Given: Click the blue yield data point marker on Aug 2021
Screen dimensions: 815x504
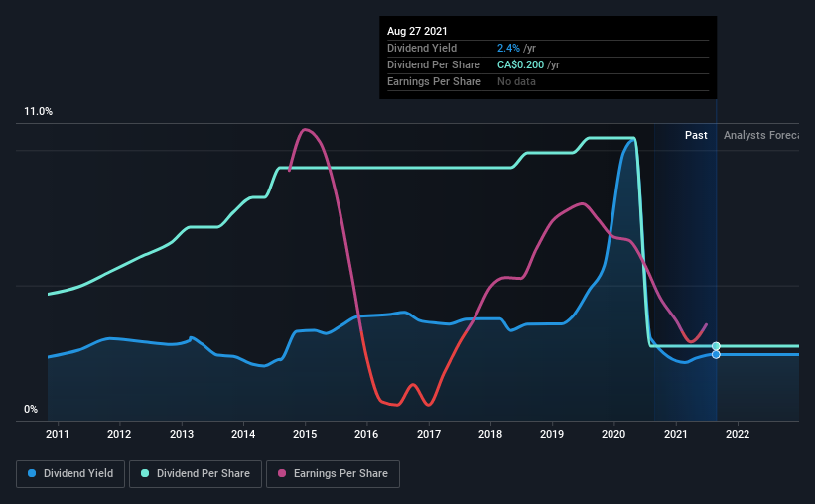Looking at the screenshot, I should (716, 354).
